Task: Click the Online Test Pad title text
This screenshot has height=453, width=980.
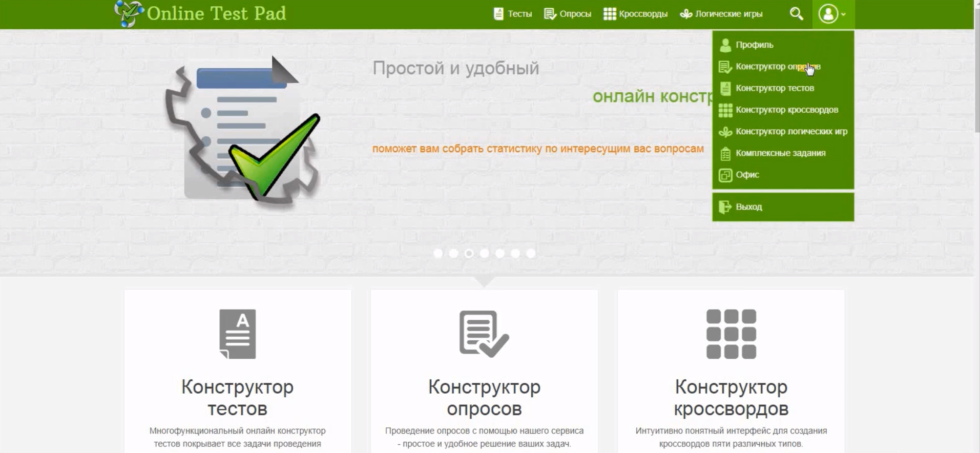Action: coord(216,13)
